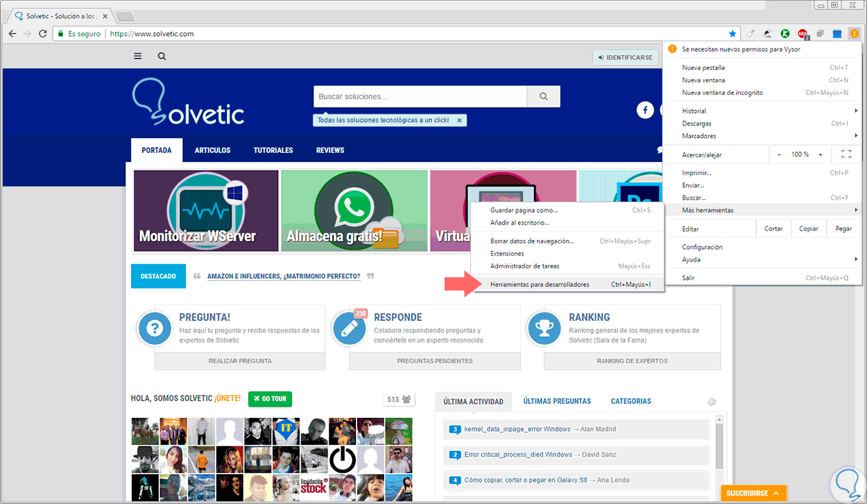Click PREGUNTAS PENDIENTES button
867x504 pixels.
pyautogui.click(x=435, y=361)
